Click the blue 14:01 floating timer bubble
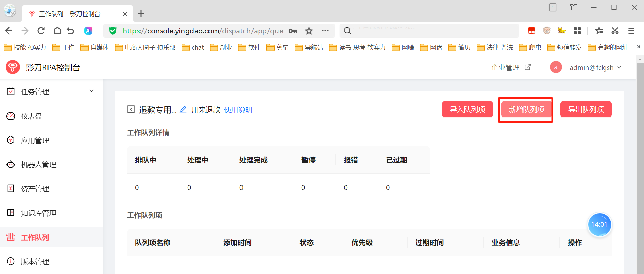 pos(599,224)
